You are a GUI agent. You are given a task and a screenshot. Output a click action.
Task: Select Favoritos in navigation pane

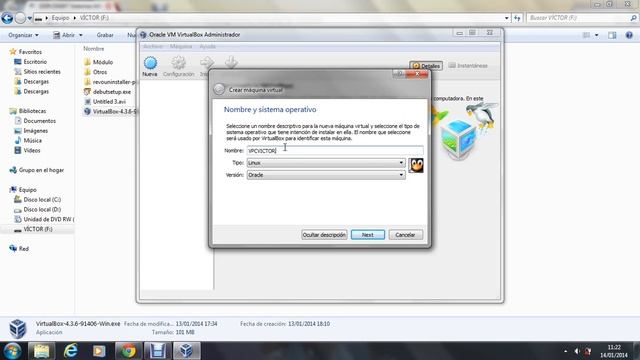click(x=30, y=52)
